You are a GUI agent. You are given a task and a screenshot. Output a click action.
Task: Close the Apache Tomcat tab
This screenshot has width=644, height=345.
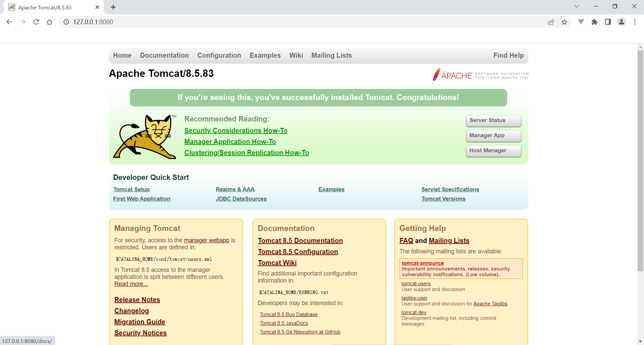97,7
